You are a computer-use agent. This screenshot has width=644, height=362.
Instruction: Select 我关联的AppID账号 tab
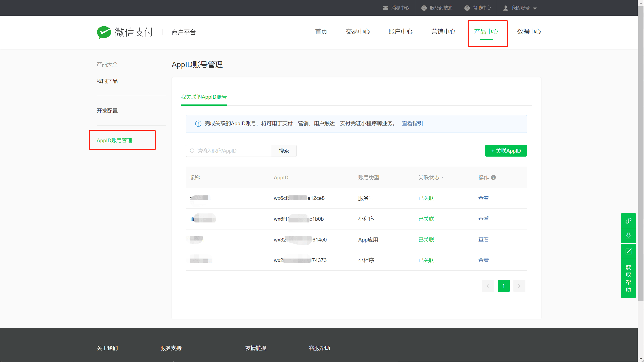(x=204, y=97)
